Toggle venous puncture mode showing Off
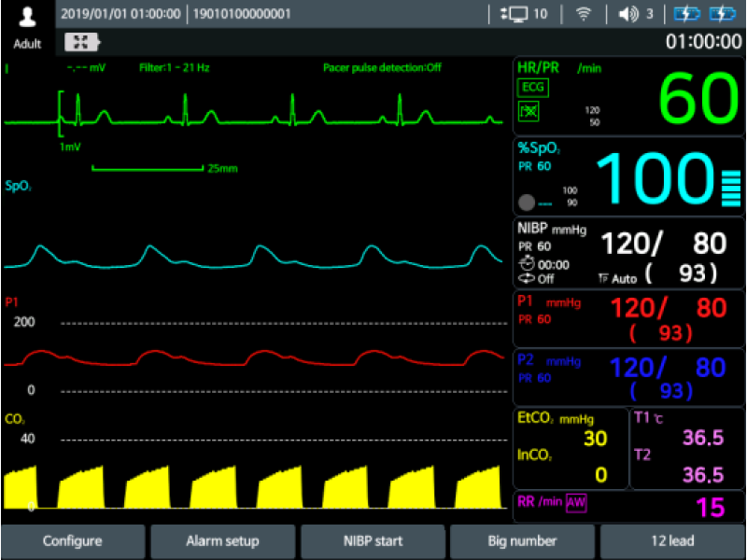 [529, 277]
